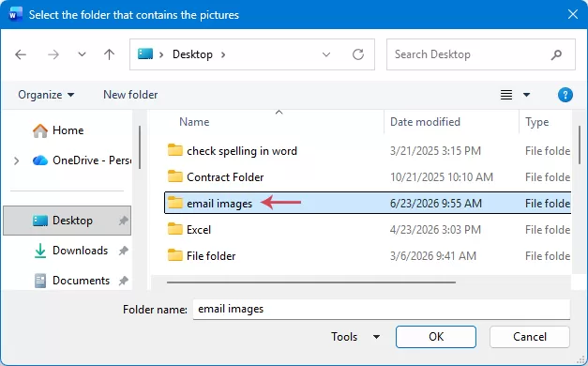Open the view options dropdown arrow
This screenshot has height=366, width=588.
[526, 95]
